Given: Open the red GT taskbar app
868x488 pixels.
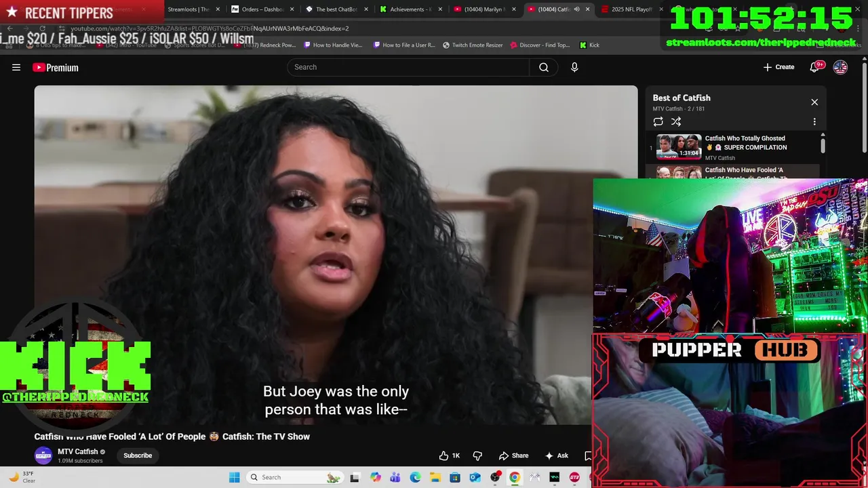Looking at the screenshot, I should pos(574,477).
